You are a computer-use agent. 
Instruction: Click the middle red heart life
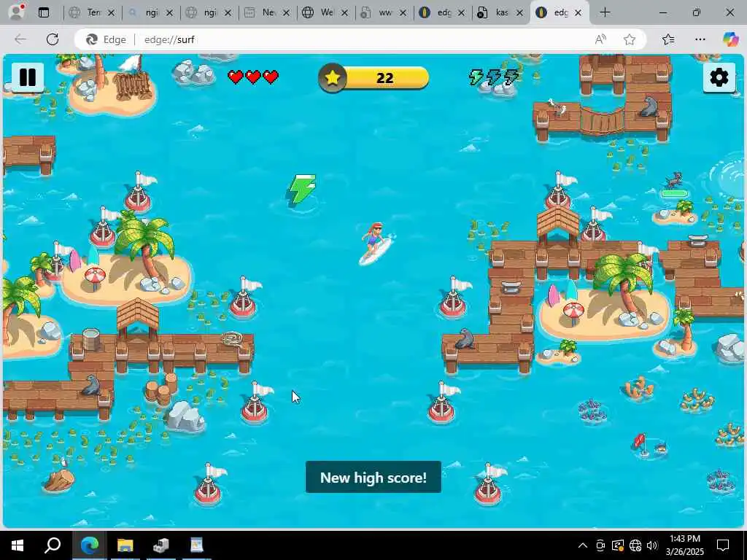[x=253, y=77]
